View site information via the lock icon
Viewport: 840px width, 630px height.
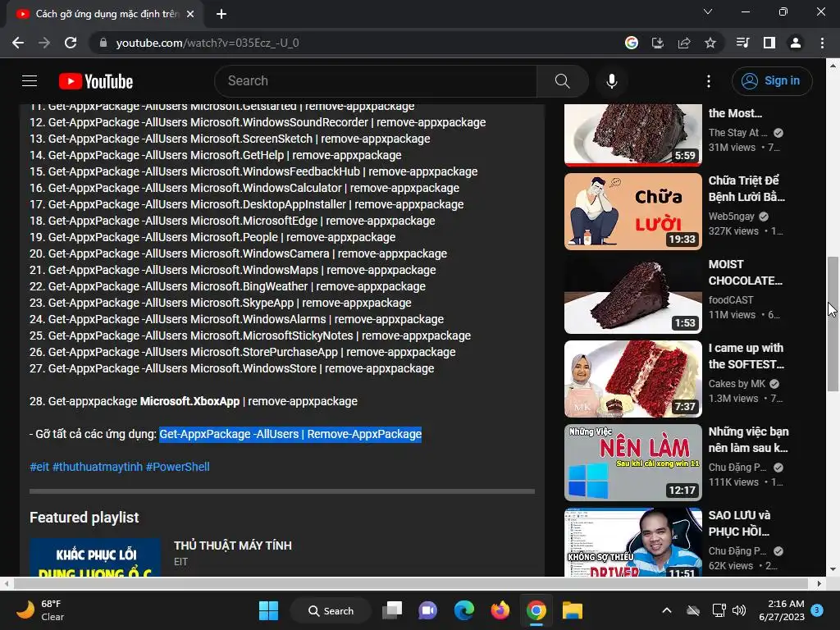pos(103,43)
